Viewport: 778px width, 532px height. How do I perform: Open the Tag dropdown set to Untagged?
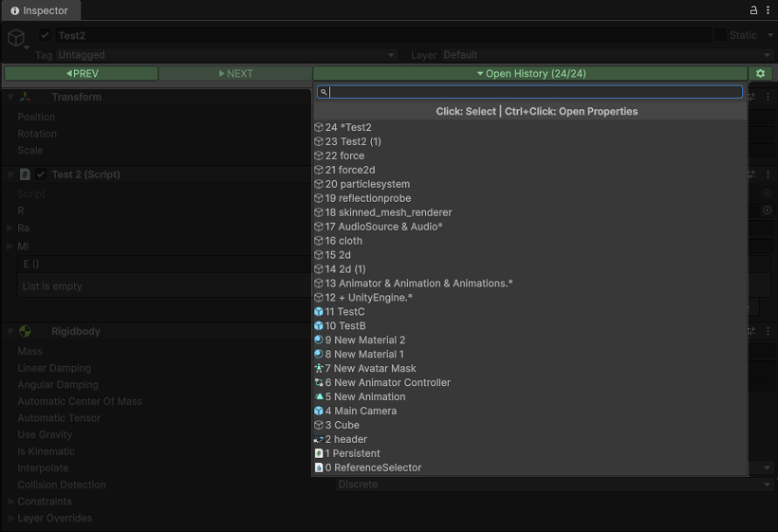226,55
